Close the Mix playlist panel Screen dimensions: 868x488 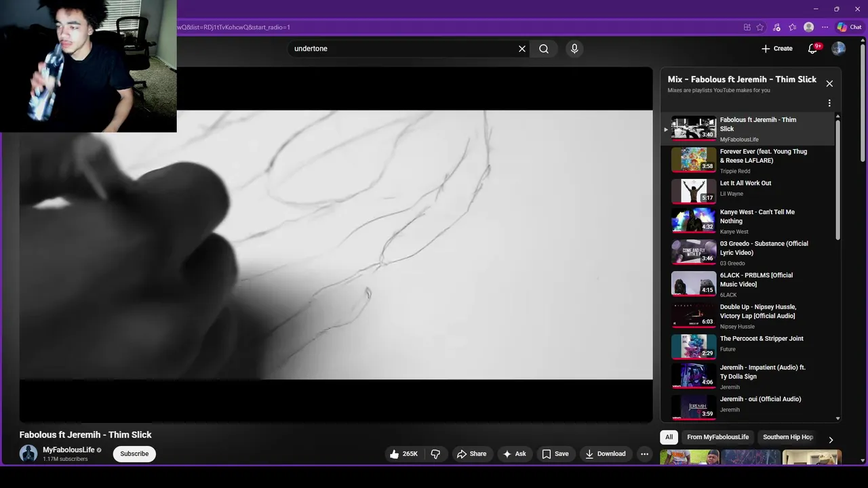(829, 83)
